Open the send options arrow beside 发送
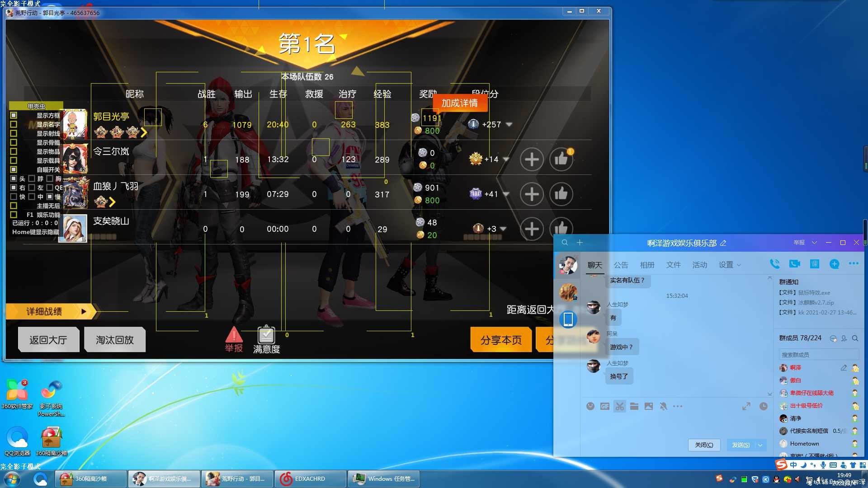This screenshot has height=488, width=868. coord(760,445)
